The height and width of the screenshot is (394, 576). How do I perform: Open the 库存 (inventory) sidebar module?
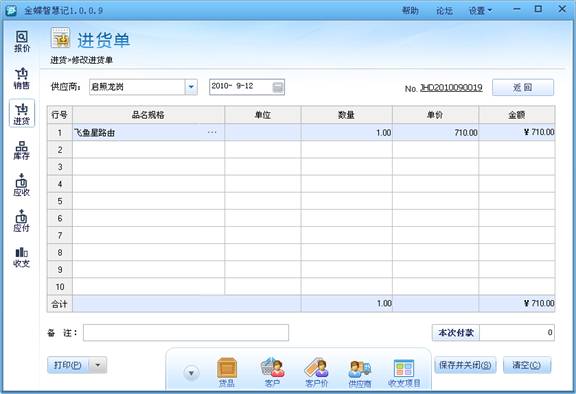[x=22, y=151]
